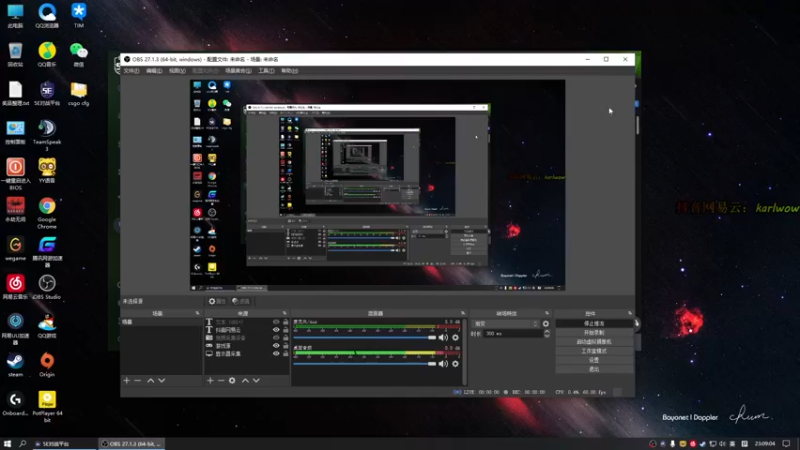Open transition properties gear next to 渐变

(x=546, y=323)
